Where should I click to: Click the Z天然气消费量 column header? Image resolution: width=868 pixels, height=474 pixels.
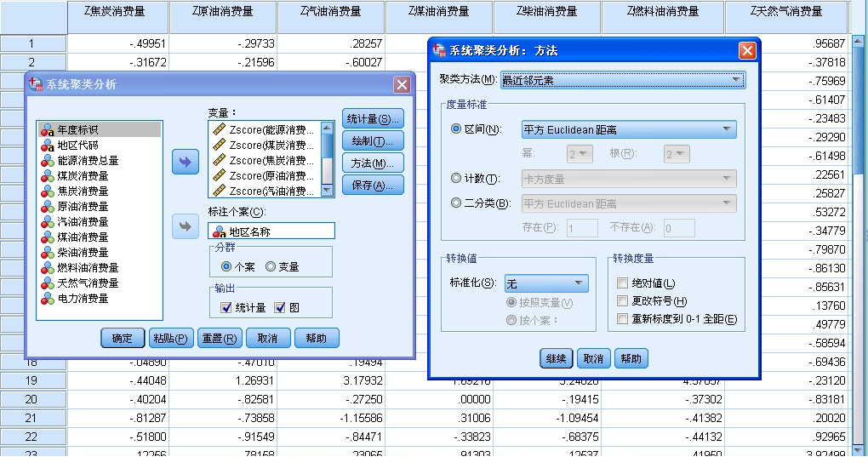(x=786, y=17)
